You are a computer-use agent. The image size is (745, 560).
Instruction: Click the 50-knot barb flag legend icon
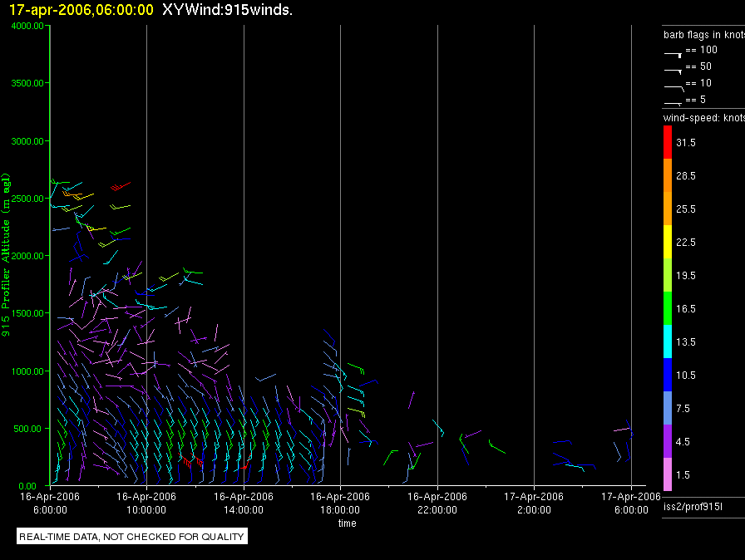673,71
